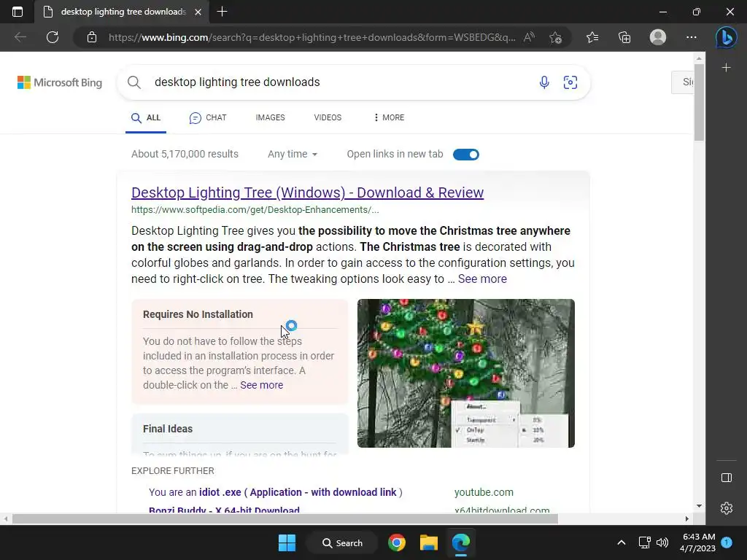Refresh the current page
747x560 pixels.
pos(53,37)
